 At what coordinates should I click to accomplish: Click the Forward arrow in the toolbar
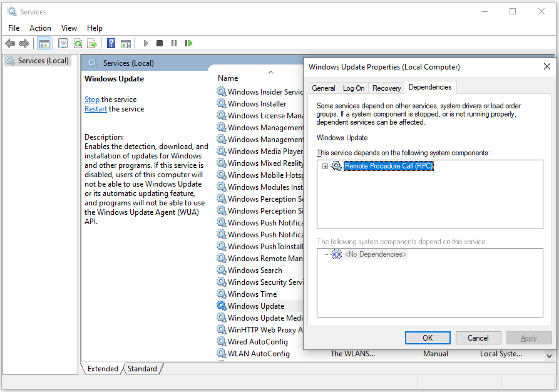pyautogui.click(x=24, y=43)
